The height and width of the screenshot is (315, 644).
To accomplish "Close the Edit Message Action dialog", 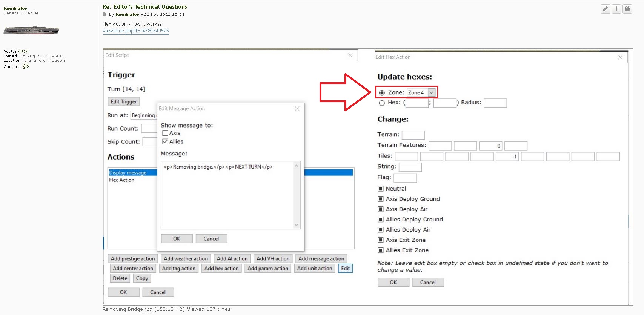I will pyautogui.click(x=297, y=109).
